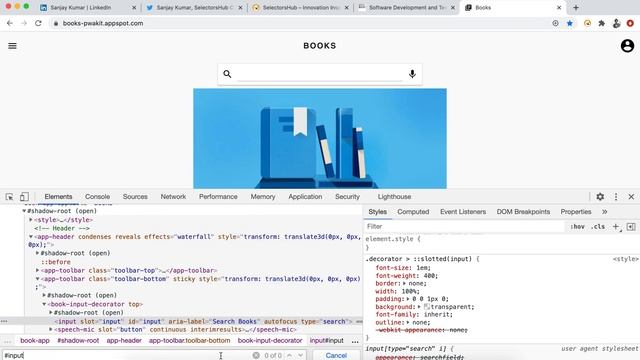The width and height of the screenshot is (640, 360).
Task: Close the LinkedIn tab
Action: (x=134, y=7)
